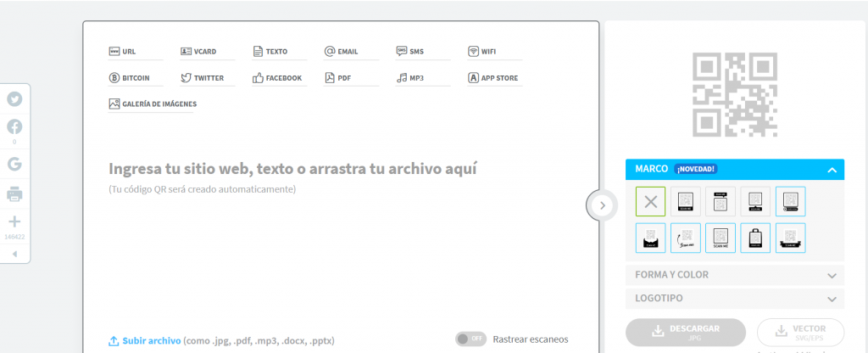Select the WIFI QR type
The image size is (868, 353).
(481, 52)
